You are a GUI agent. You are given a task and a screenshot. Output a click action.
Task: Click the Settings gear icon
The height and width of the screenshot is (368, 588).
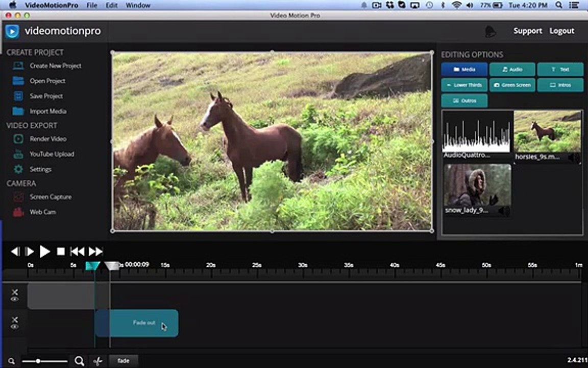18,169
